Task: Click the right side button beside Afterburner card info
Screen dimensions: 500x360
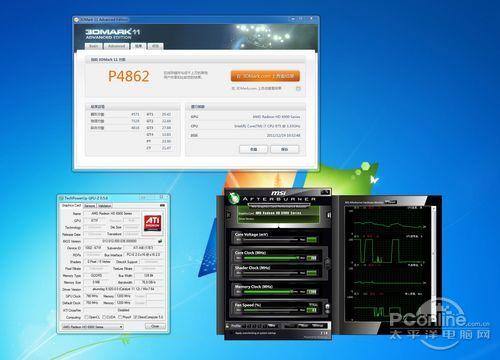Action: (329, 215)
